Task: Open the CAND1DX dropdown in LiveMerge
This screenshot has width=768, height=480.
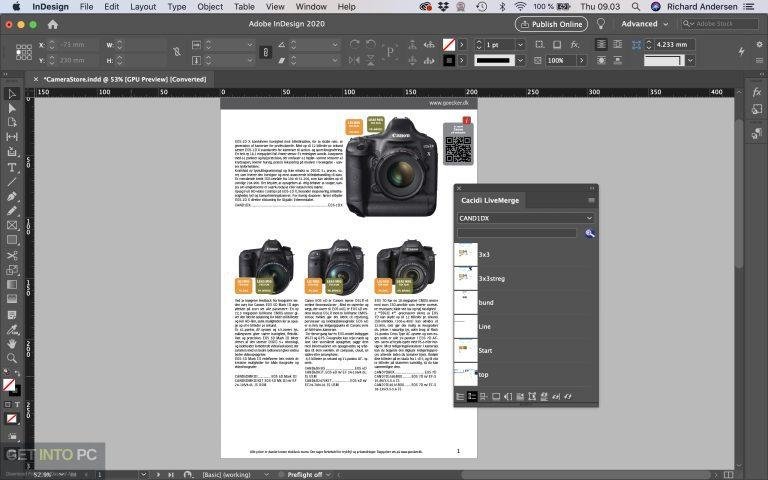Action: pyautogui.click(x=526, y=218)
